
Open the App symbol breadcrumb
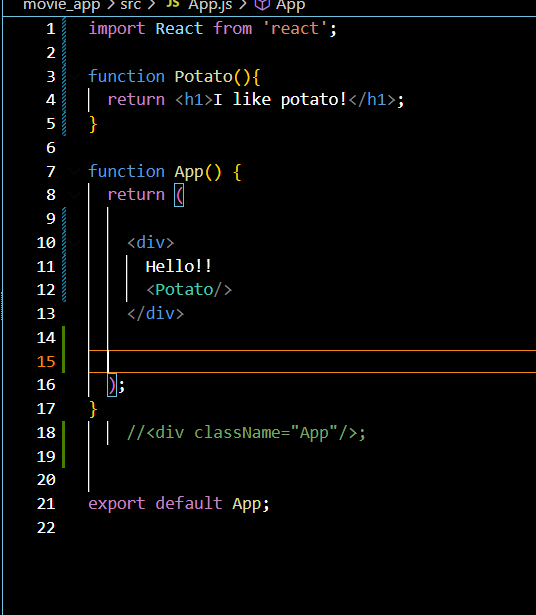[x=291, y=6]
